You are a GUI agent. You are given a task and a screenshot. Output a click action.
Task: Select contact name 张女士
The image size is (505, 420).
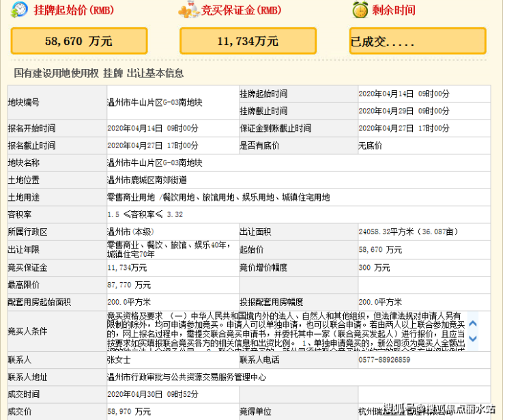(x=119, y=360)
